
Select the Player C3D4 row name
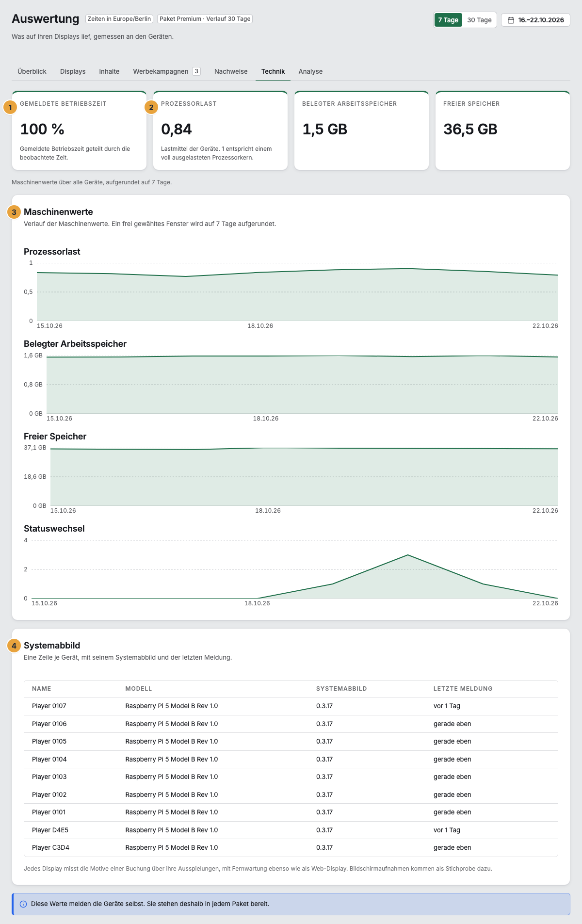pos(50,848)
